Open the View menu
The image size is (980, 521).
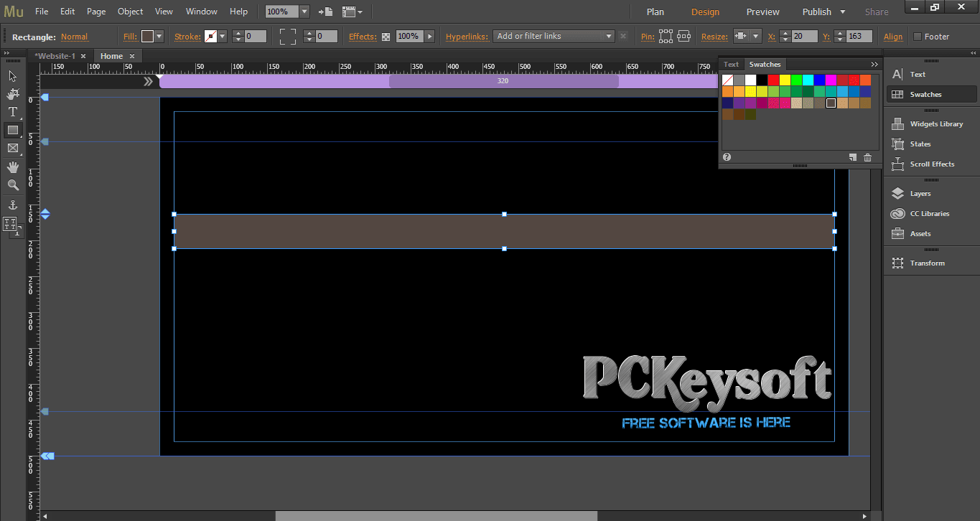[164, 11]
